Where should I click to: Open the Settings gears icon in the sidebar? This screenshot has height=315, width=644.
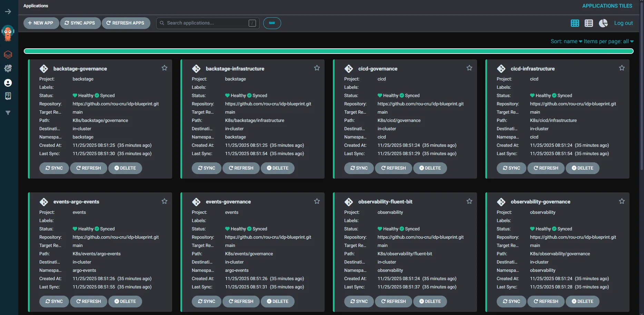8,68
